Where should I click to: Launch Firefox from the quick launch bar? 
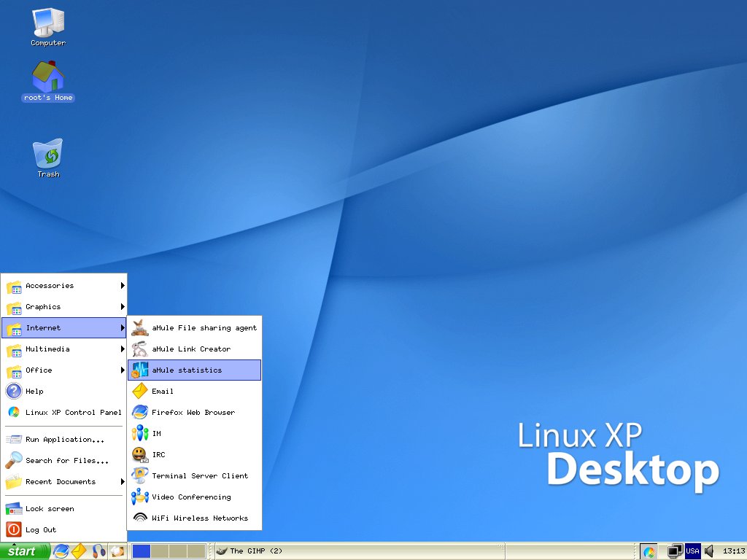pyautogui.click(x=61, y=551)
